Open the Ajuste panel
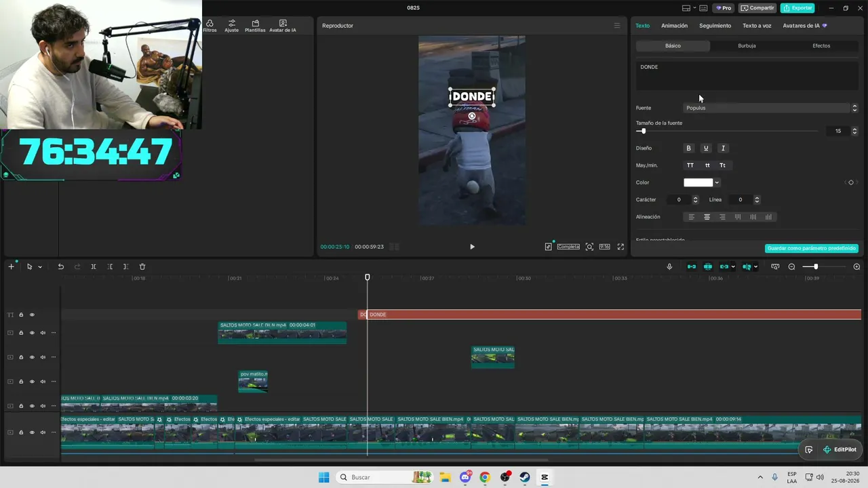The height and width of the screenshot is (488, 868). coord(232,26)
